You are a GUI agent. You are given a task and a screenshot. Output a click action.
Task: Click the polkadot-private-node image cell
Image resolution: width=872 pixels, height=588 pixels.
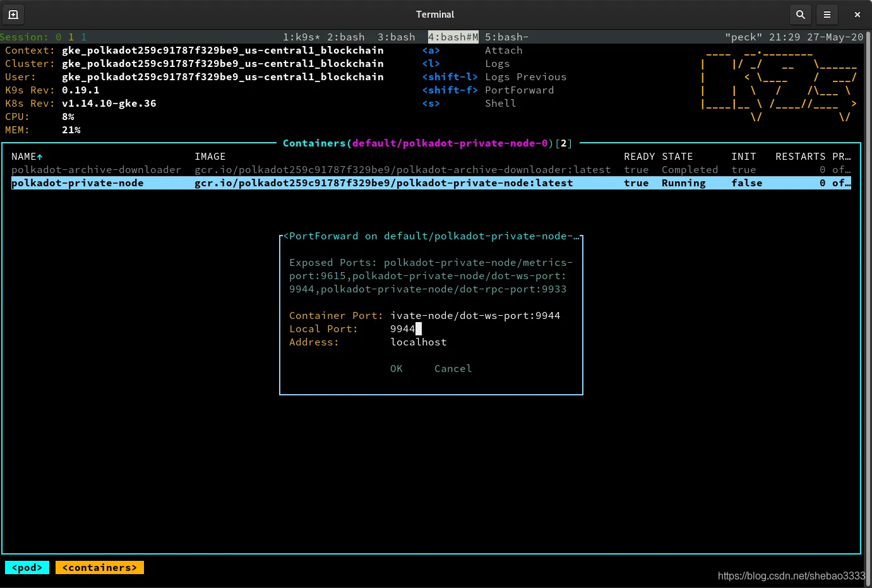point(383,183)
